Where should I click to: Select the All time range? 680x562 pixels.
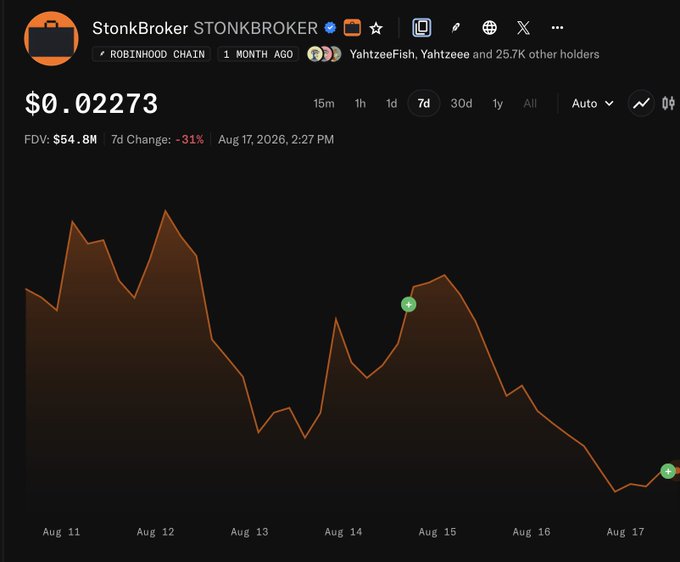(530, 104)
